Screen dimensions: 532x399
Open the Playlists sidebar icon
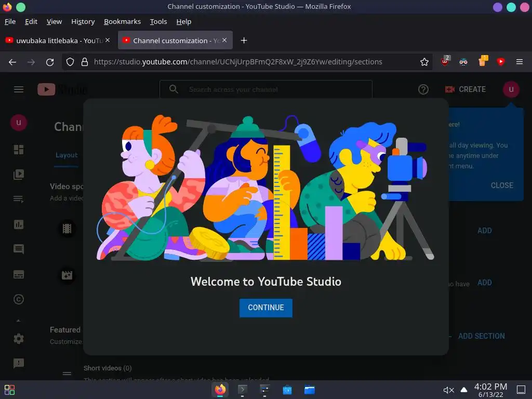(x=19, y=199)
